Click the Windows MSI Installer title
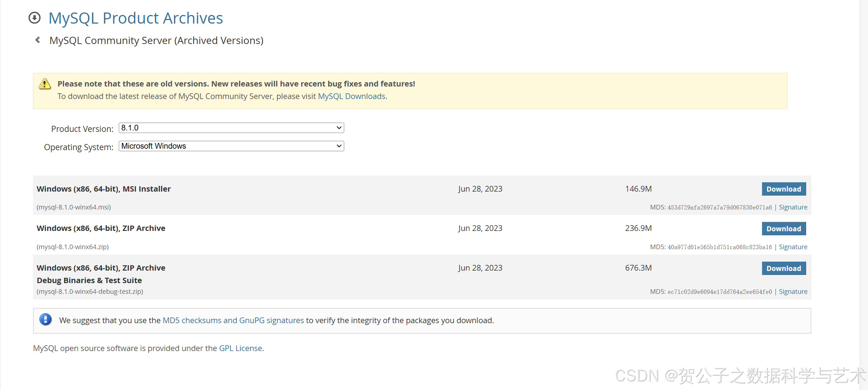 (104, 189)
